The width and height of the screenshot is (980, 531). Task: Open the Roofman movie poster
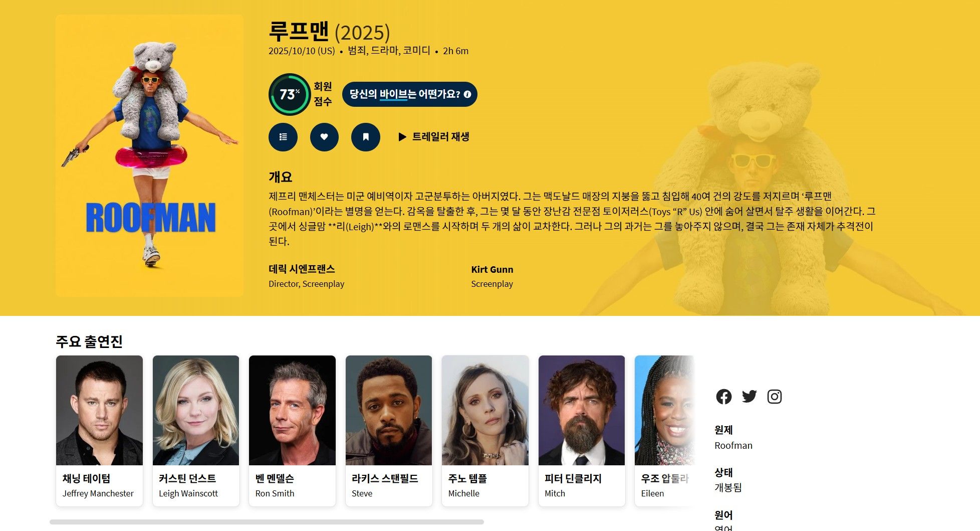pos(149,155)
